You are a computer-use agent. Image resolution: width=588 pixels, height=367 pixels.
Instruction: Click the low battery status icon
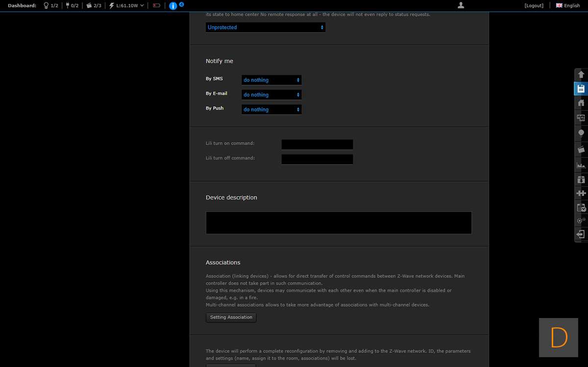pos(157,5)
